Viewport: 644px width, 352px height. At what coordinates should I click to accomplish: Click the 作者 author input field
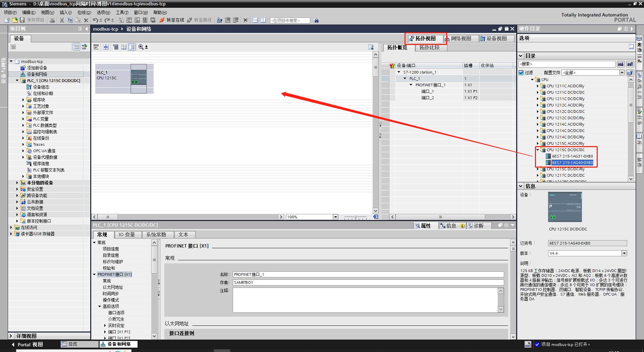pyautogui.click(x=368, y=282)
